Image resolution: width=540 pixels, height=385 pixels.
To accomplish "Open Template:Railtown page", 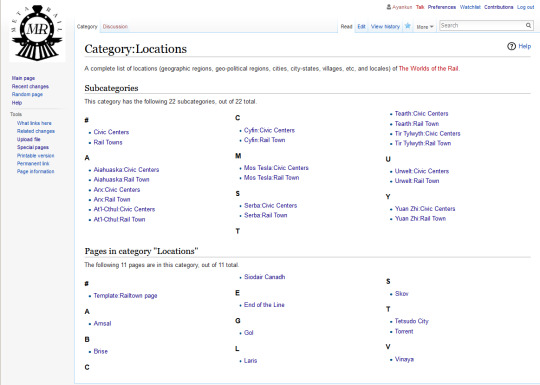I will [x=125, y=296].
